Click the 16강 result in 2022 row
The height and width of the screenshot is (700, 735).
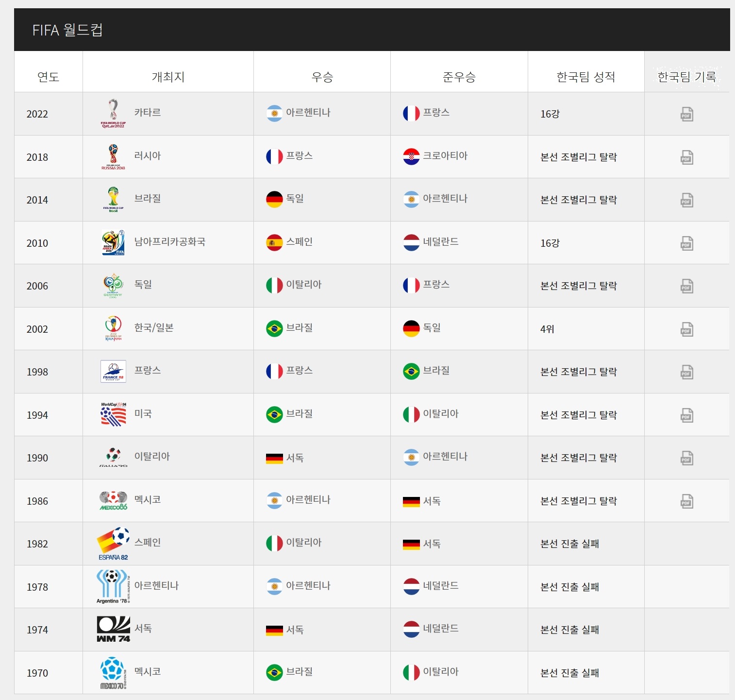tap(550, 114)
